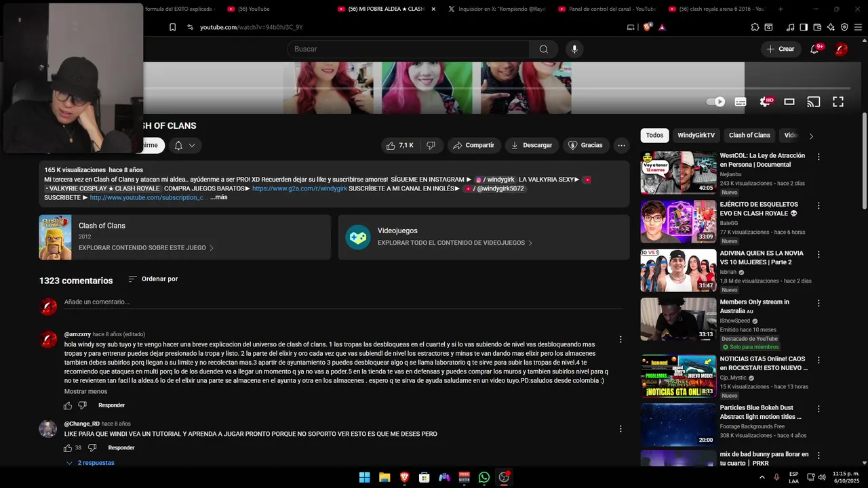The width and height of the screenshot is (868, 488).
Task: Select the Todos filter chip
Action: 654,135
